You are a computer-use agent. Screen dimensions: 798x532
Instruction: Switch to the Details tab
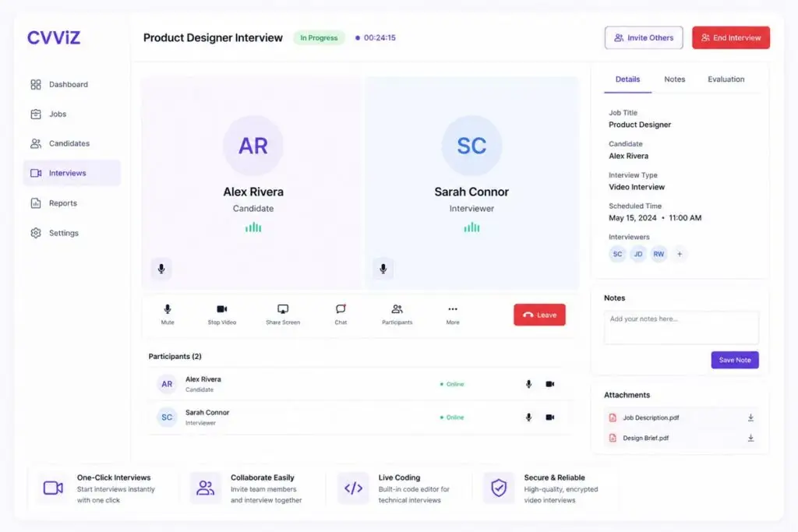pos(627,79)
